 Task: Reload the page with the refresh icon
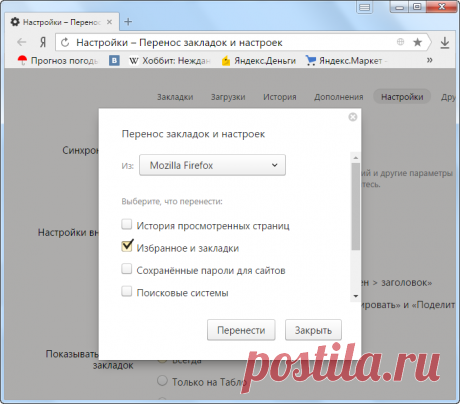65,42
